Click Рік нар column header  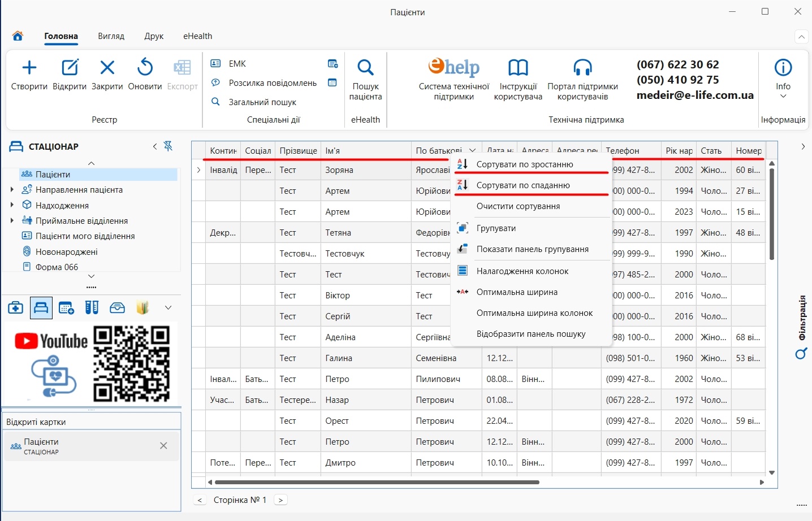679,151
